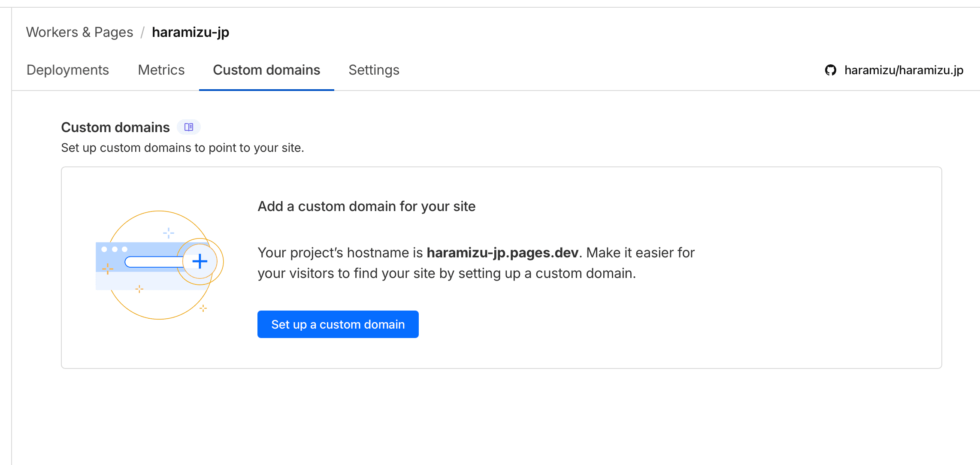
Task: Click the 'Set up custom domains to point' subtitle
Action: click(182, 148)
